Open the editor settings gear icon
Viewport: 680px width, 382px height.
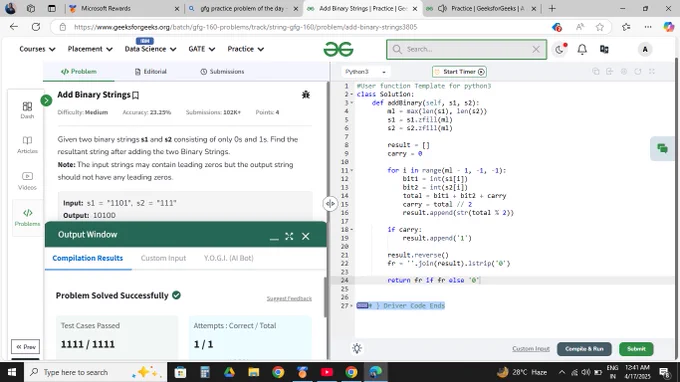(624, 72)
